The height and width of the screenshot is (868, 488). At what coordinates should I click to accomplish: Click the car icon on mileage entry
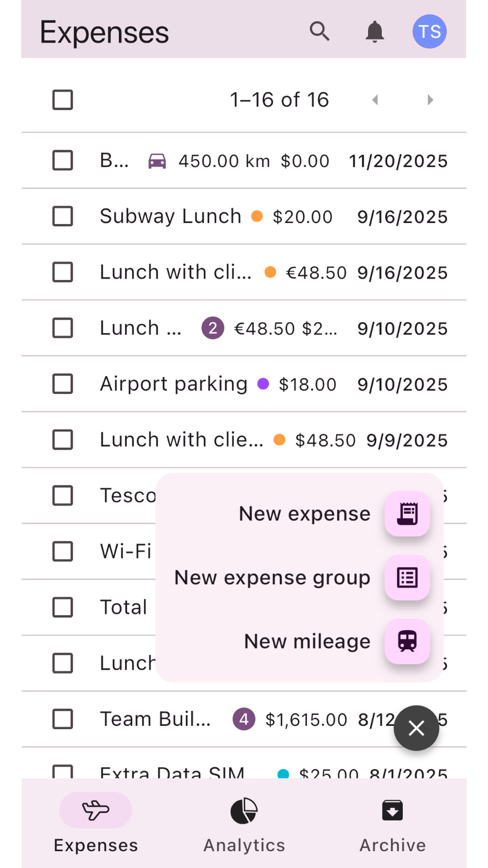pos(157,161)
